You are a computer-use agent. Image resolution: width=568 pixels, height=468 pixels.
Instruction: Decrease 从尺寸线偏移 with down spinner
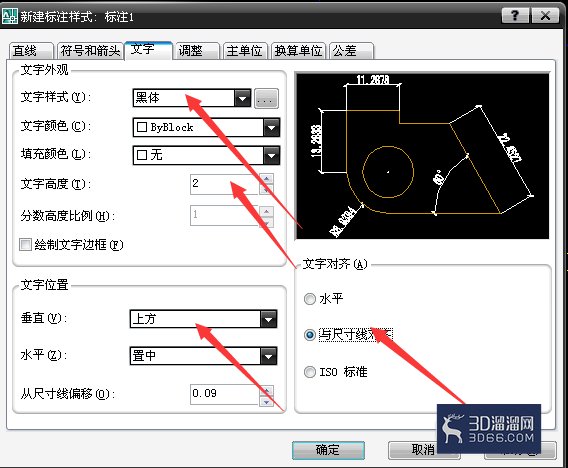267,401
